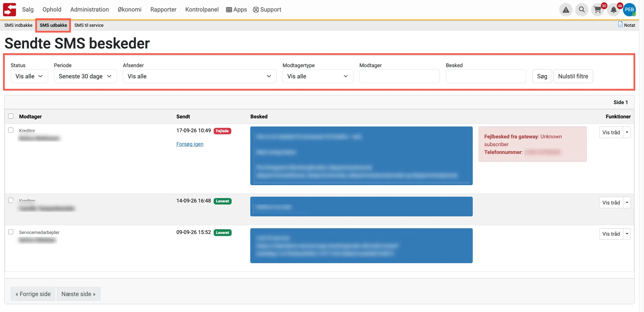Switch to SMS indbakke tab
This screenshot has width=644, height=312.
coord(18,25)
